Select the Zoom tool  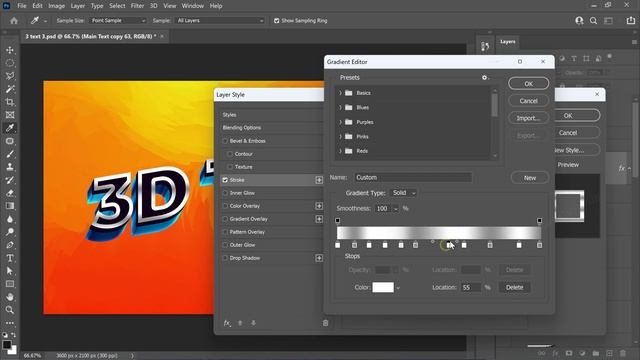(x=10, y=310)
